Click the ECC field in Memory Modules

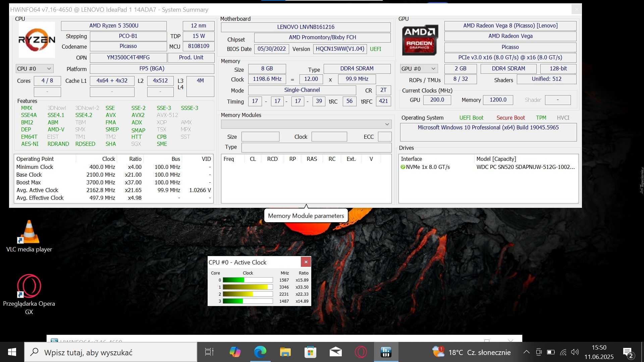[385, 137]
